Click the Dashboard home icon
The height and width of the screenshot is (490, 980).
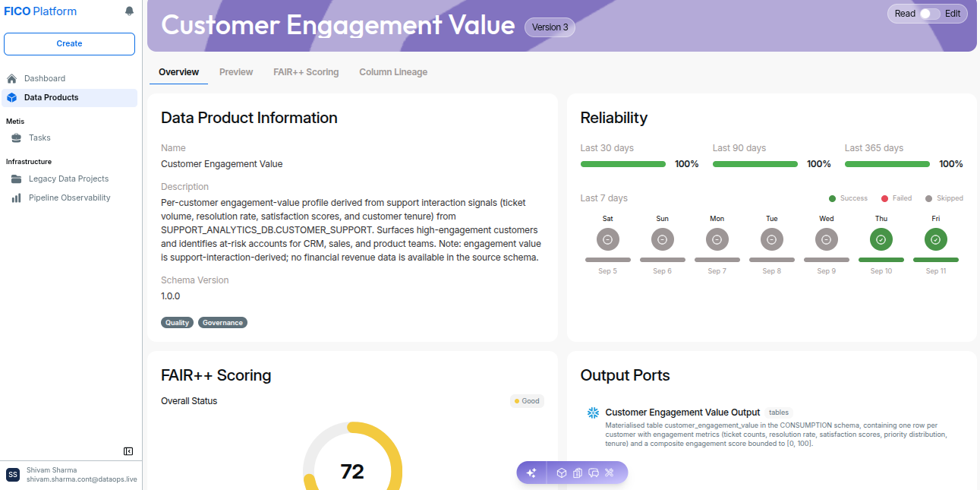pyautogui.click(x=11, y=78)
